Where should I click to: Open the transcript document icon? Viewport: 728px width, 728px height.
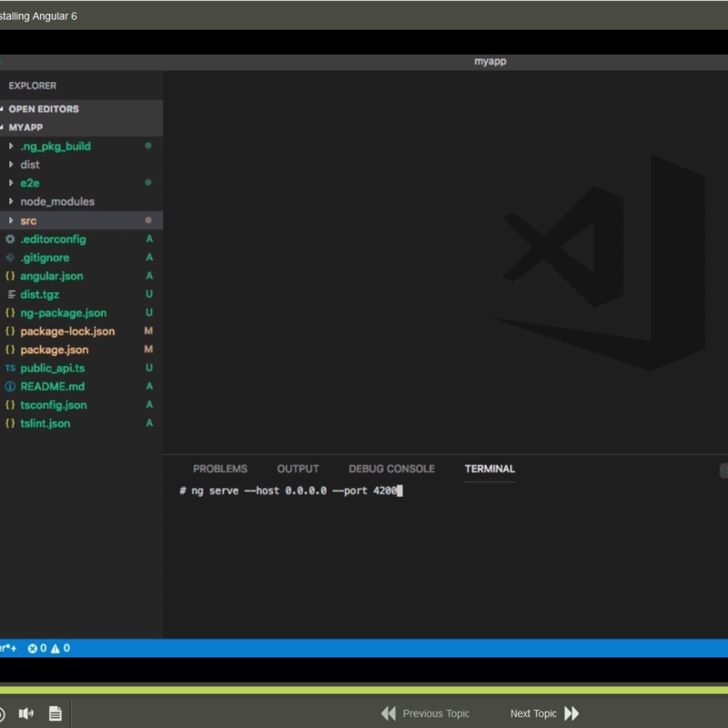pyautogui.click(x=56, y=713)
